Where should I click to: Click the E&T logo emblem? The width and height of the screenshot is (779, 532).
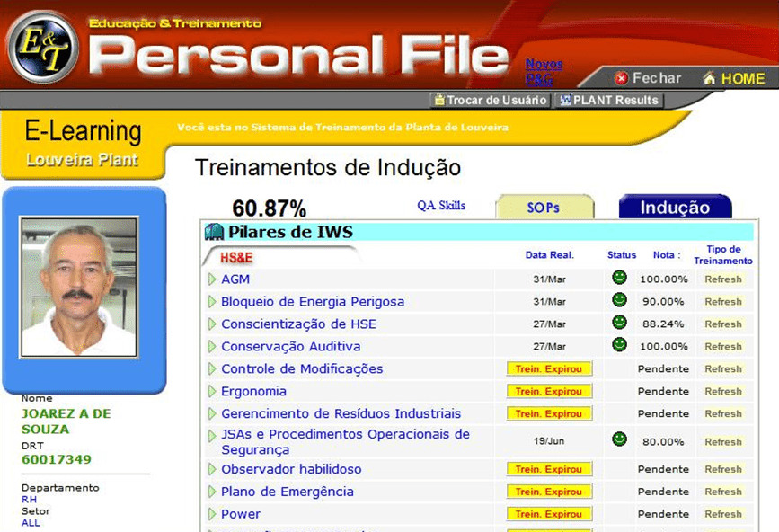pyautogui.click(x=42, y=47)
